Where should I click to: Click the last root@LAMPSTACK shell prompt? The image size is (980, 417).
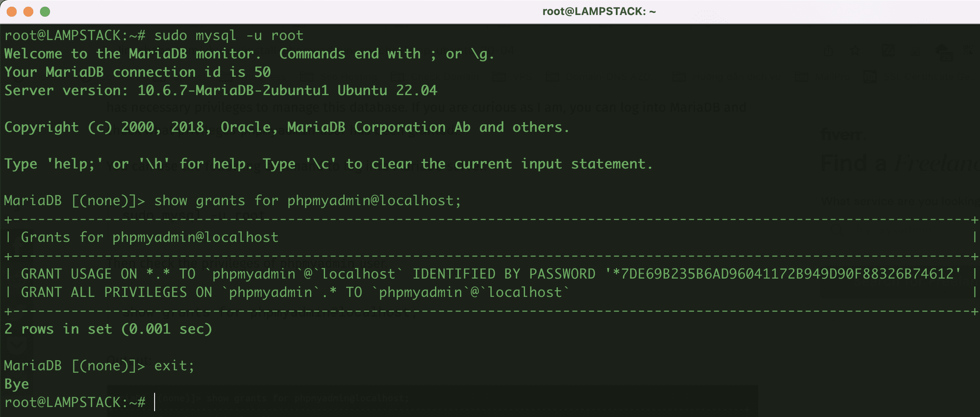pos(75,403)
